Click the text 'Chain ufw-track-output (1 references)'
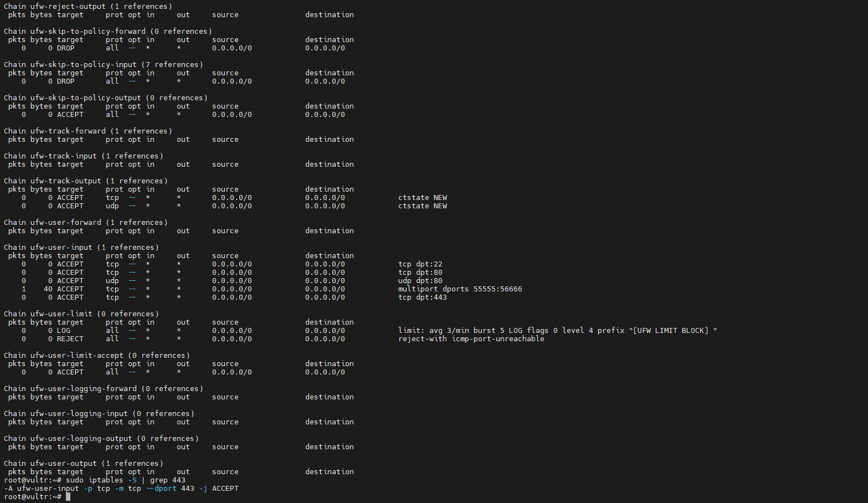The image size is (868, 503). pyautogui.click(x=86, y=181)
